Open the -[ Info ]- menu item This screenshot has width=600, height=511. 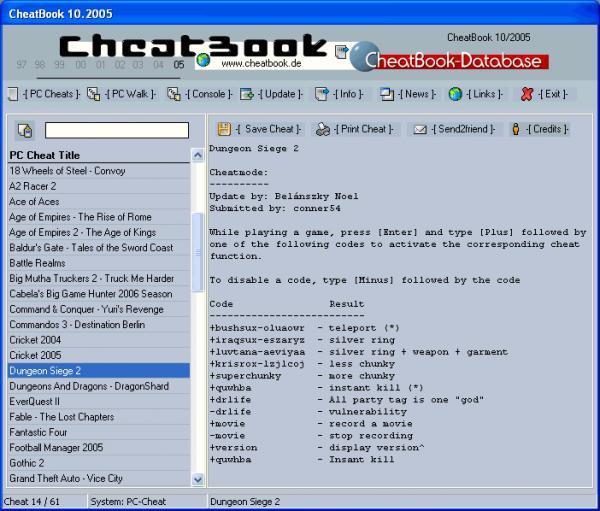(348, 94)
